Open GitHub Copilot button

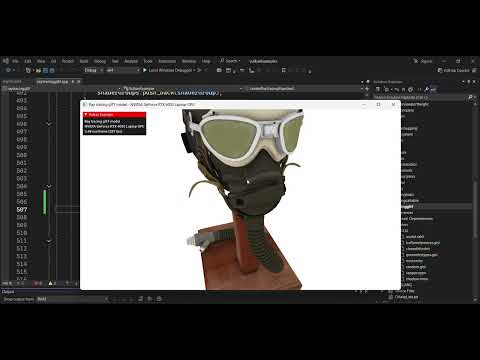[453, 70]
